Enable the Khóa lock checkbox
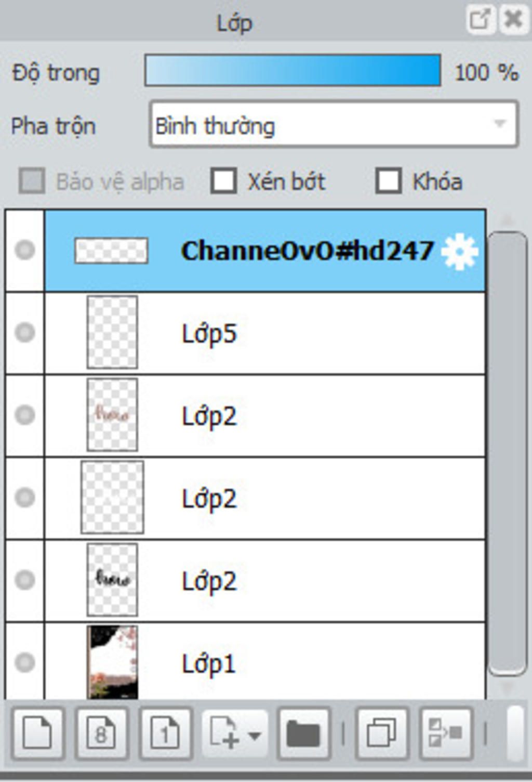The width and height of the screenshot is (532, 782). click(389, 181)
